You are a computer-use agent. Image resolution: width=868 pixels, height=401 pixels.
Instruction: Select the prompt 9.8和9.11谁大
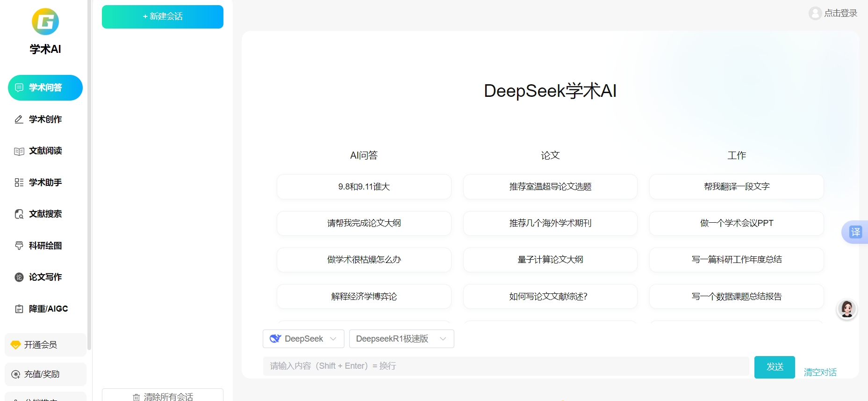[x=364, y=187]
